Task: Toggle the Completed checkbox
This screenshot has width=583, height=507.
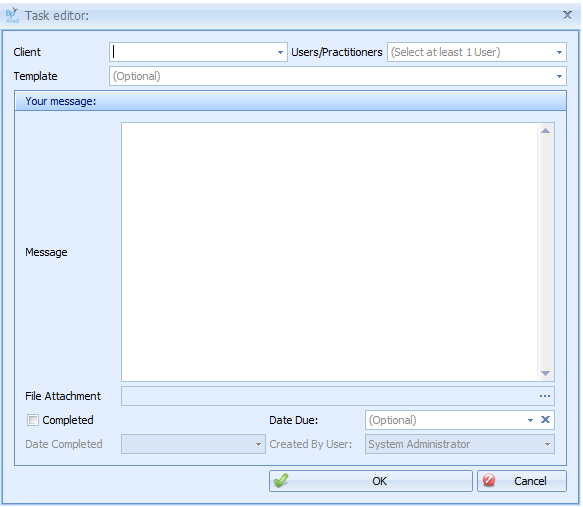Action: click(33, 420)
